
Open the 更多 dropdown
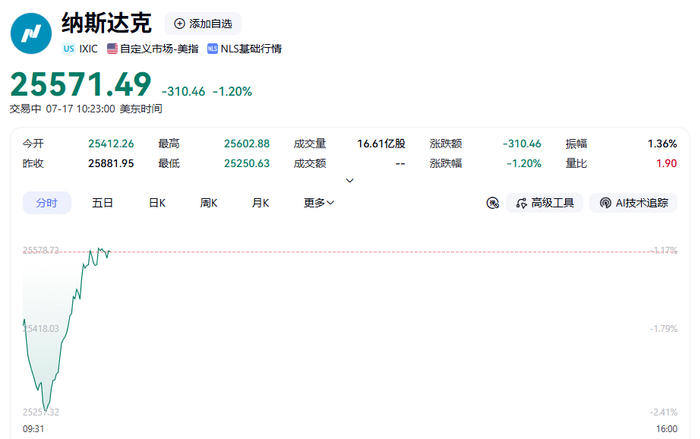pos(319,203)
